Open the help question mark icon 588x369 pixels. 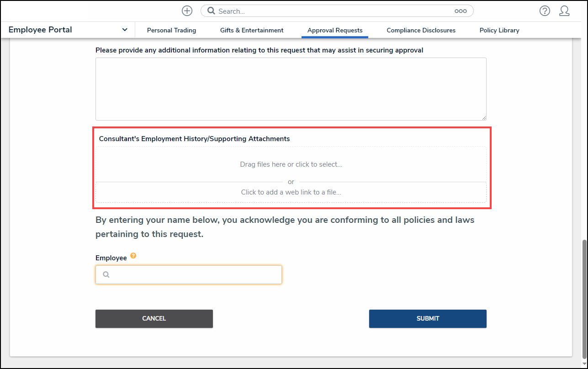tap(545, 11)
